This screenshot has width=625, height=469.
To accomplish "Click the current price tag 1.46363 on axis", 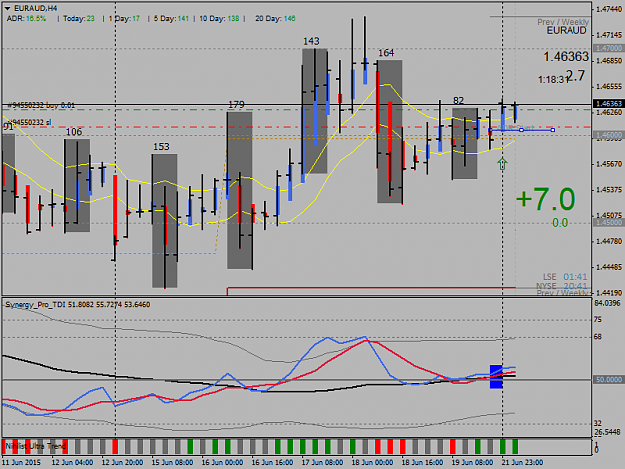I will 608,104.
